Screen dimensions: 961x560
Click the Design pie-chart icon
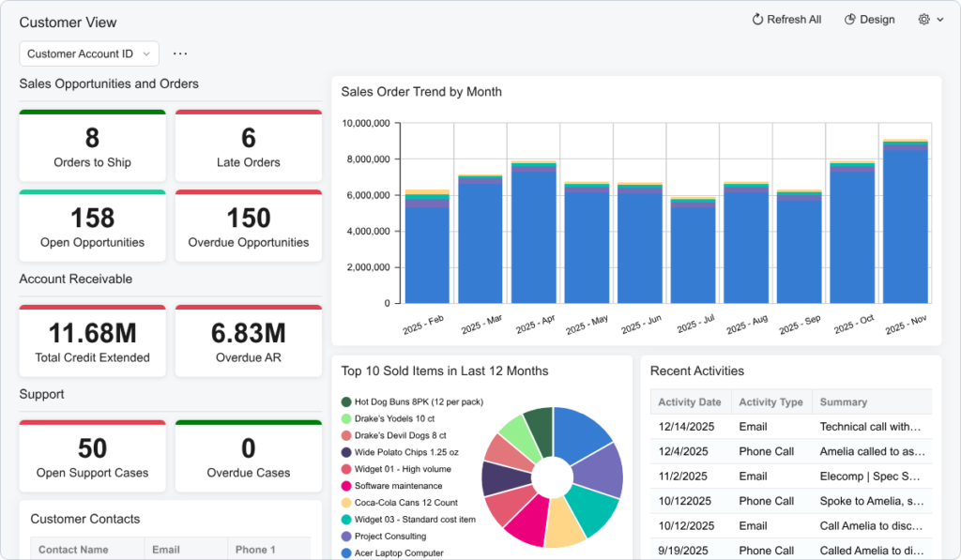coord(849,19)
